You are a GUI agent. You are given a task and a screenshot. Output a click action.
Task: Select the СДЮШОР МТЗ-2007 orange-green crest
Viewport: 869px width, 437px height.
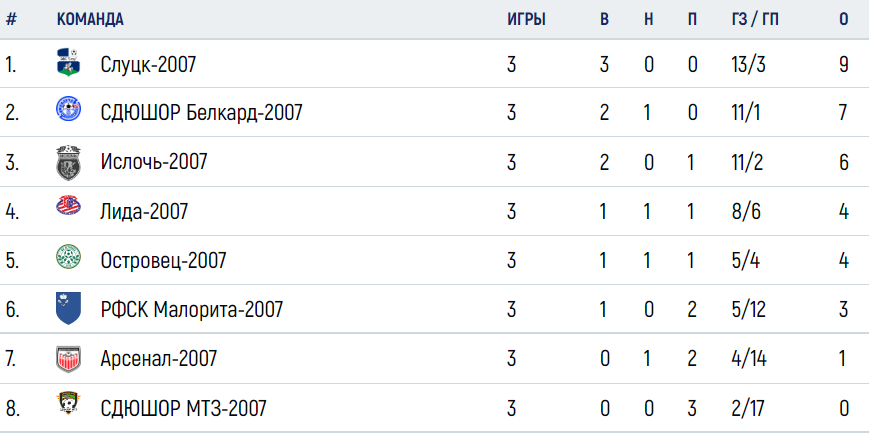tap(68, 403)
